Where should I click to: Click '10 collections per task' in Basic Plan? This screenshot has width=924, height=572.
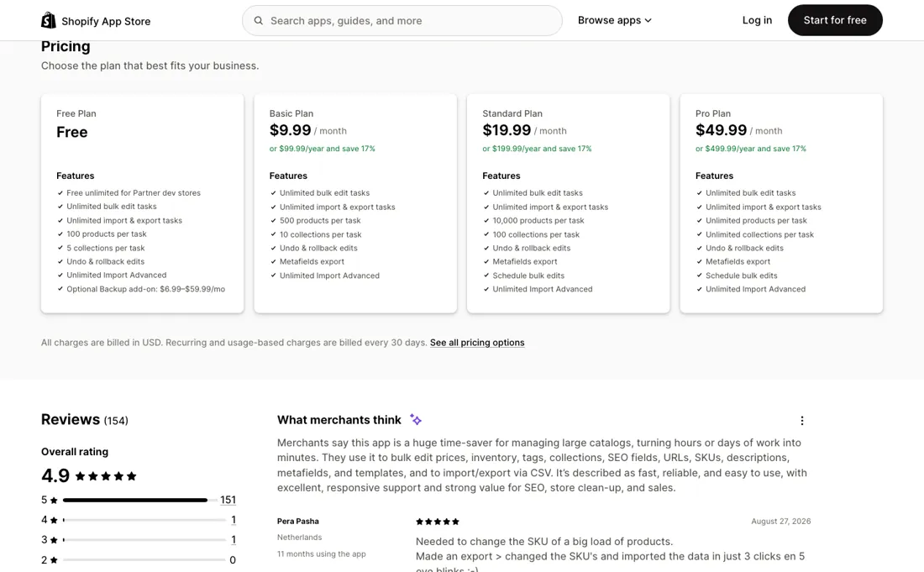(321, 234)
